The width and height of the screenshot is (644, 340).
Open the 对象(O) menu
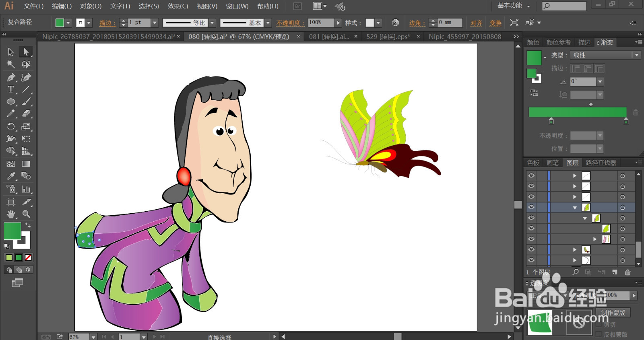point(91,6)
